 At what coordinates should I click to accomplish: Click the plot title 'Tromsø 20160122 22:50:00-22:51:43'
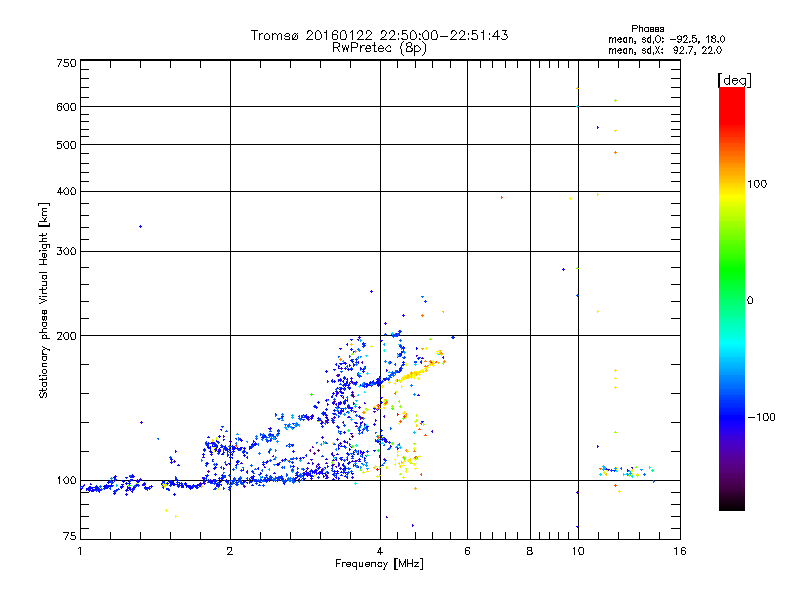(x=379, y=35)
